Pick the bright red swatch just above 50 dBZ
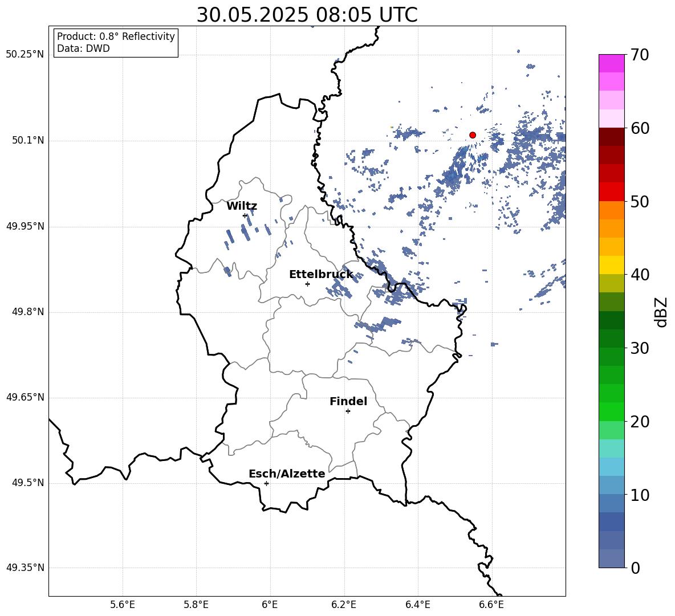Viewport: 675px width, 616px height. [x=611, y=192]
